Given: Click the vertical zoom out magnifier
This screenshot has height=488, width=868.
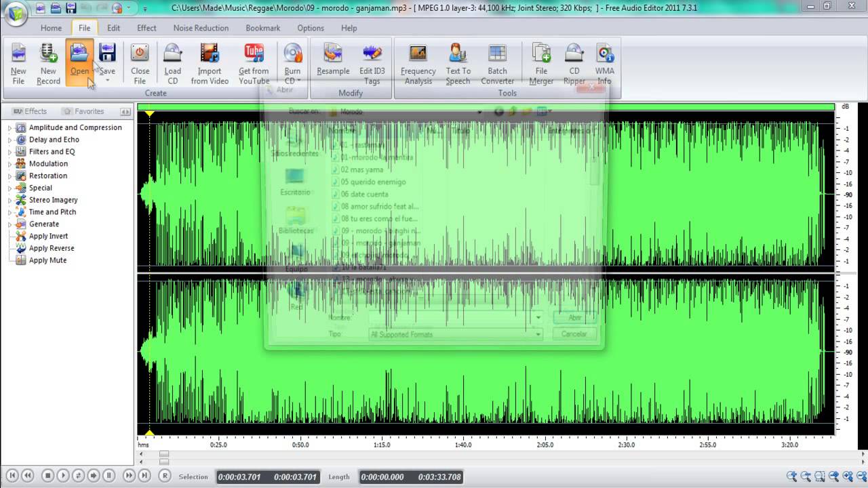Looking at the screenshot, I should coord(861,476).
